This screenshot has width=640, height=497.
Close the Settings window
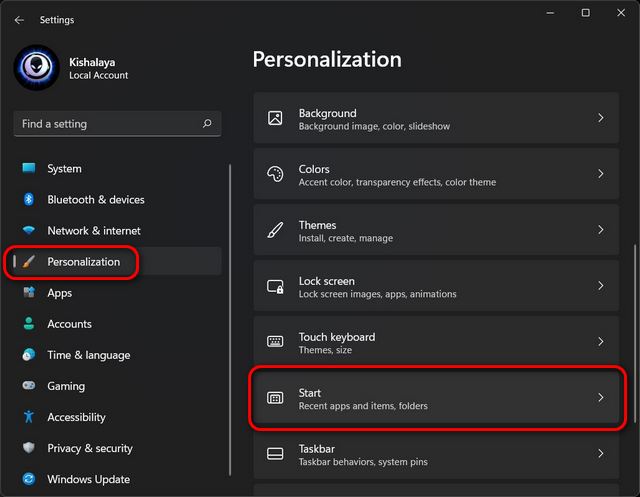point(621,13)
